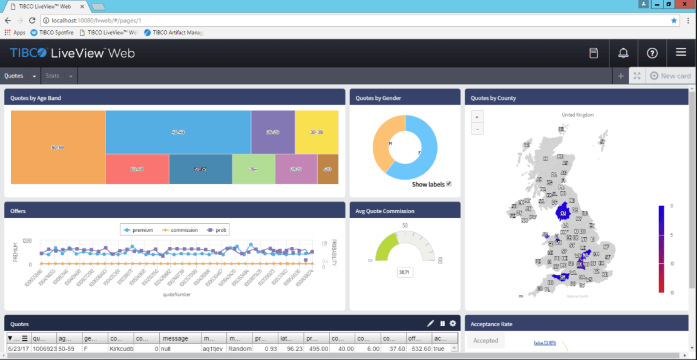Click the New card button
The height and width of the screenshot is (360, 697).
point(670,76)
